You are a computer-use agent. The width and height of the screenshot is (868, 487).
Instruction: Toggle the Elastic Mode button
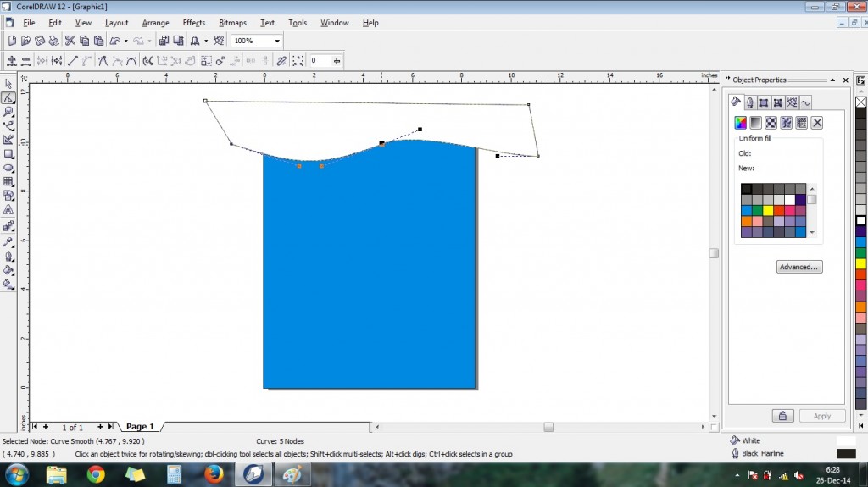(x=281, y=61)
